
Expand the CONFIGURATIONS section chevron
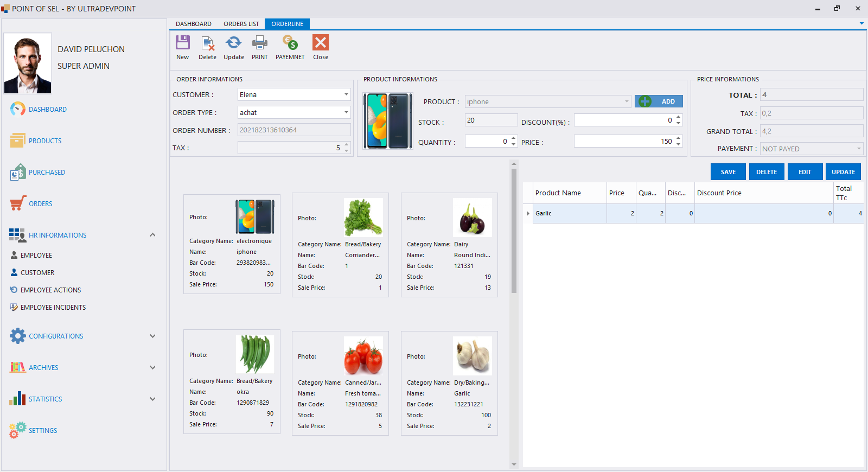pos(152,336)
